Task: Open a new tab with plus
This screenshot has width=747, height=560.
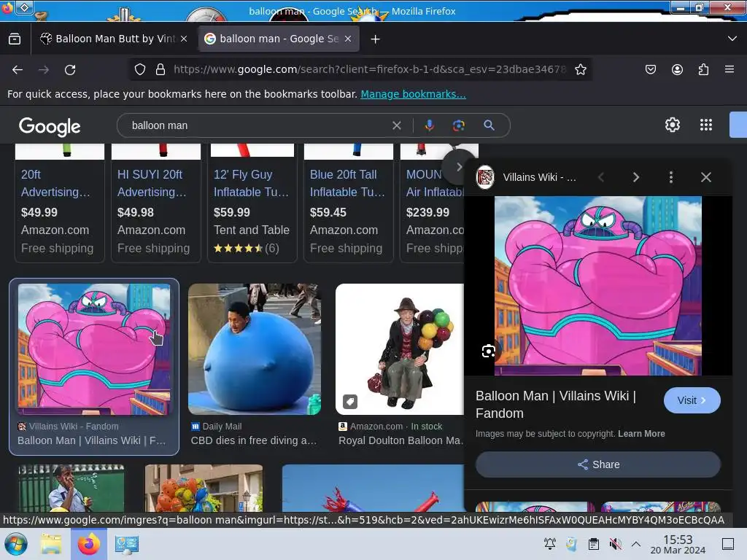Action: tap(376, 39)
